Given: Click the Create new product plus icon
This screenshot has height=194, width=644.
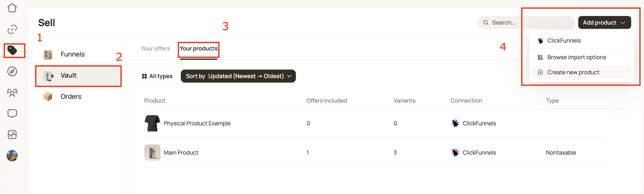Looking at the screenshot, I should coord(540,72).
